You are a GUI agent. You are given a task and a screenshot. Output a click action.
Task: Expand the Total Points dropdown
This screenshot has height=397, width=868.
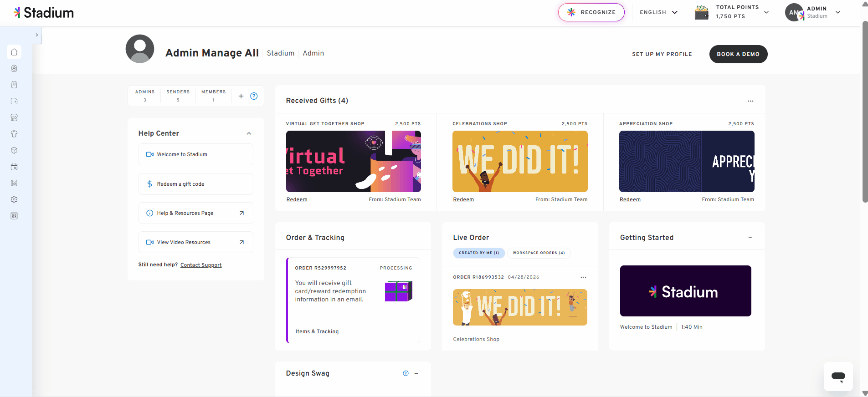pyautogui.click(x=766, y=12)
